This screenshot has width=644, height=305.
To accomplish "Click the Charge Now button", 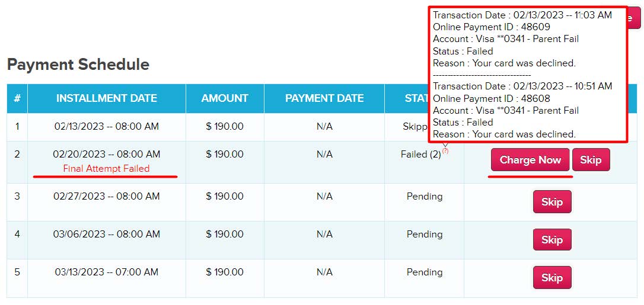I will pyautogui.click(x=530, y=160).
